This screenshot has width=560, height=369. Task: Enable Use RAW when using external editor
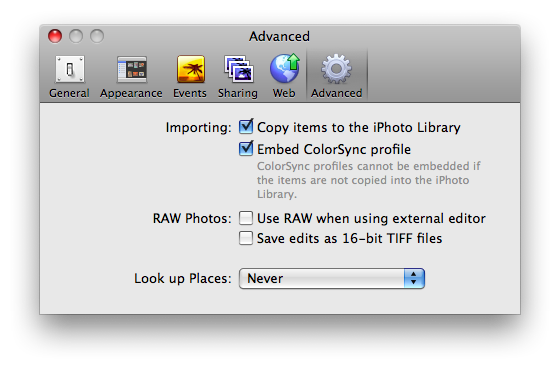[246, 218]
